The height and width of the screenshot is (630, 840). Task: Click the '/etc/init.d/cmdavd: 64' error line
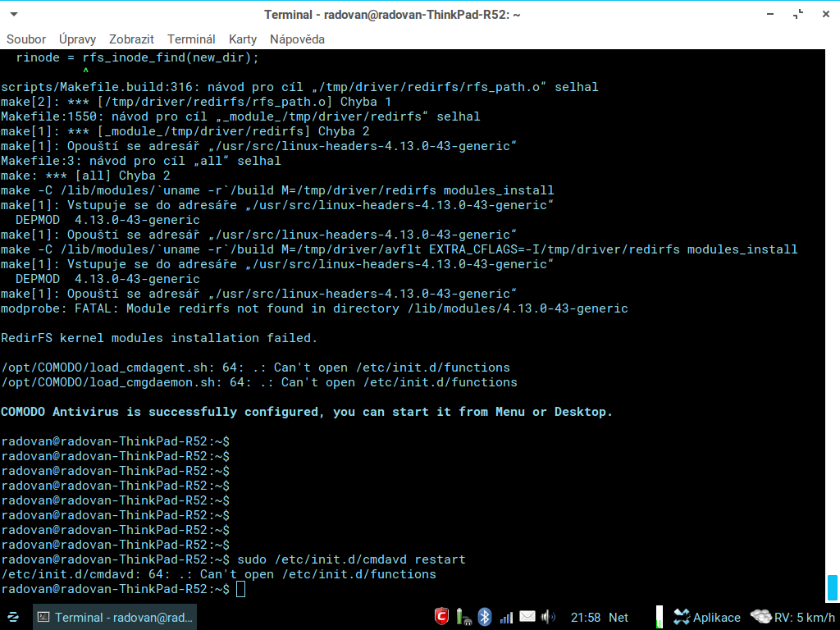pyautogui.click(x=218, y=574)
